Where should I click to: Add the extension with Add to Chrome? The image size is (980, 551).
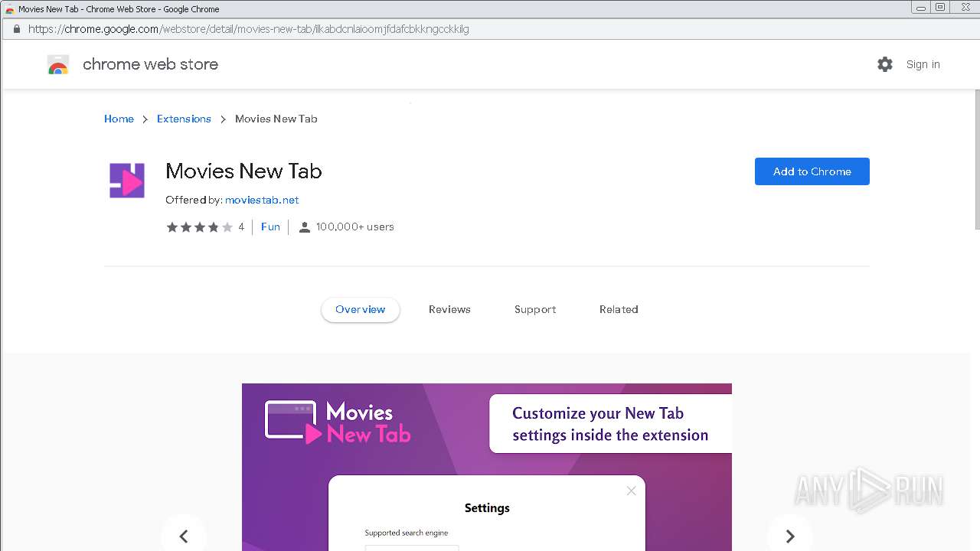812,171
